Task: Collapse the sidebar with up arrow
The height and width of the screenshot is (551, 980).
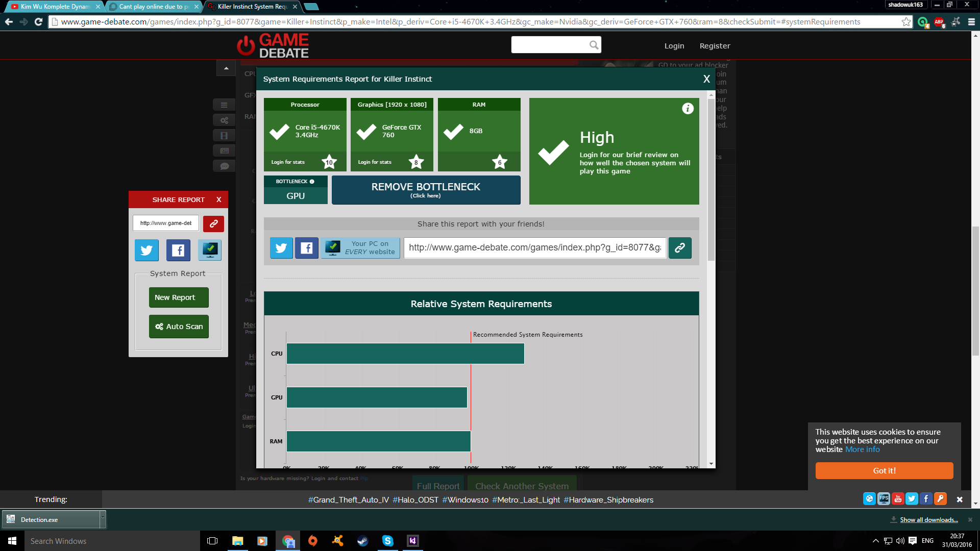Action: pyautogui.click(x=226, y=68)
